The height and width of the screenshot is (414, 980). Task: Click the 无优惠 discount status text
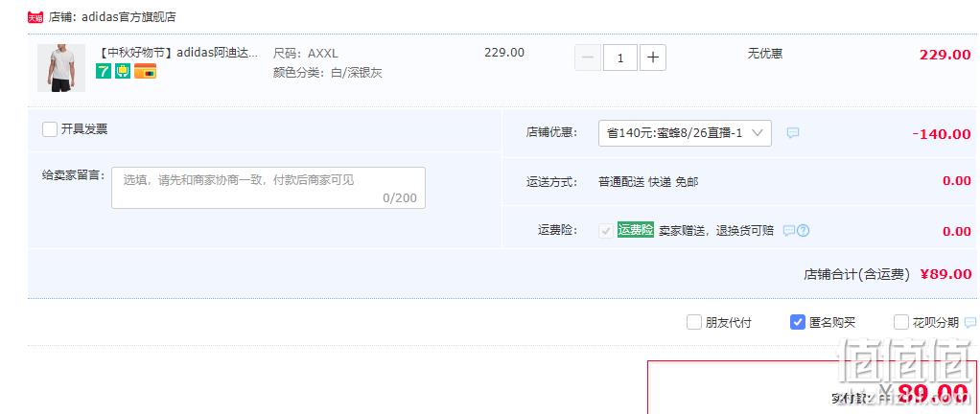pyautogui.click(x=765, y=54)
